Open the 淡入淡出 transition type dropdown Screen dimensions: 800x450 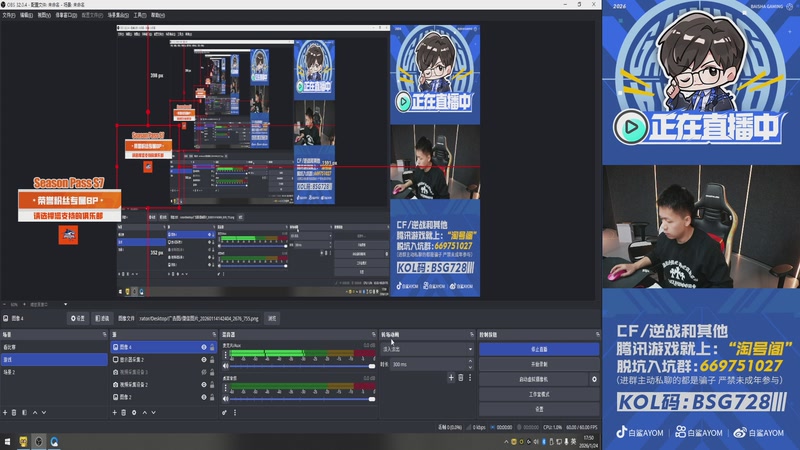click(428, 349)
